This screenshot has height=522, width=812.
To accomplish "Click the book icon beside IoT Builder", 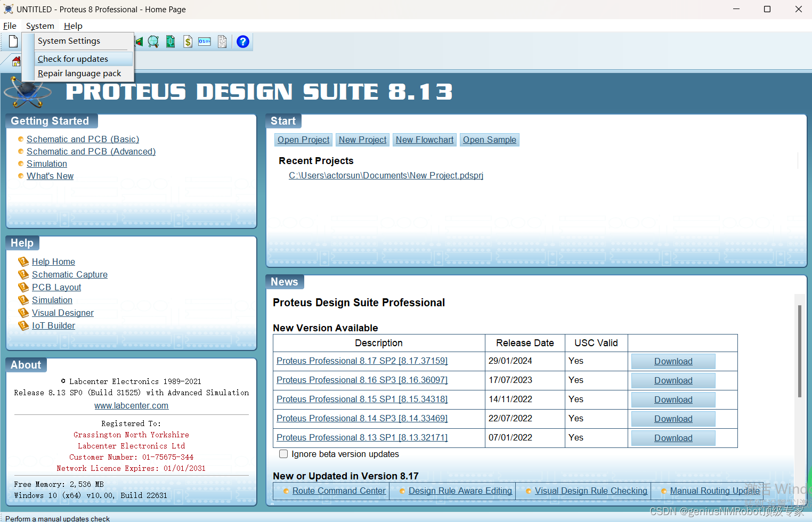I will coord(23,325).
